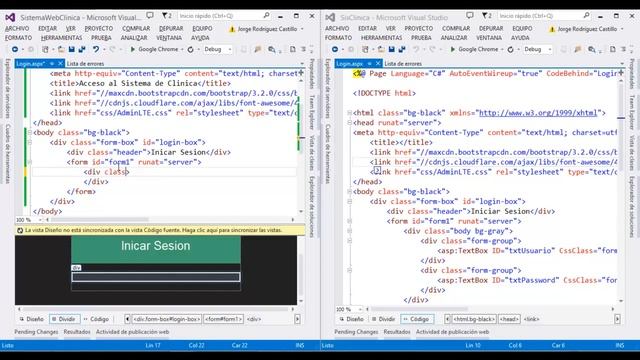Click Open File icon in SistemaWebClinica toolbar
The width and height of the screenshot is (640, 360).
pyautogui.click(x=61, y=49)
